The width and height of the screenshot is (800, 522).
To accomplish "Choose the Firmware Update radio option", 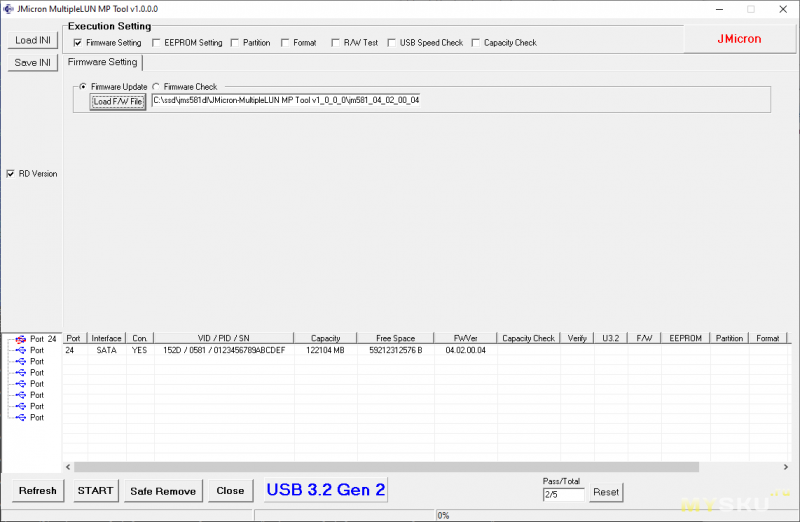I will pyautogui.click(x=82, y=87).
